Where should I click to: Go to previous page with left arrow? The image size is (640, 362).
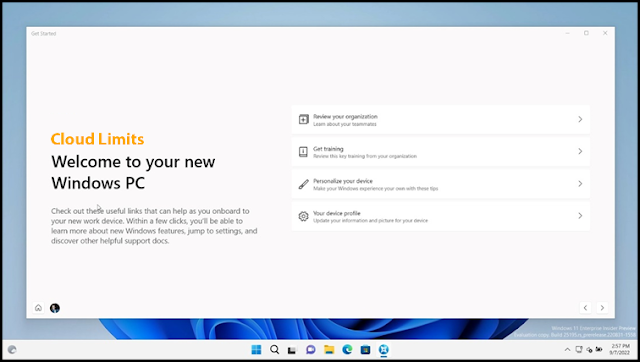coord(585,308)
